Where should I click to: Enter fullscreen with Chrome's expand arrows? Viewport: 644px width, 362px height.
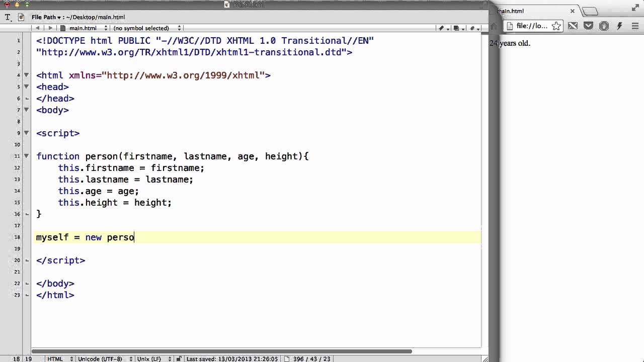635,8
